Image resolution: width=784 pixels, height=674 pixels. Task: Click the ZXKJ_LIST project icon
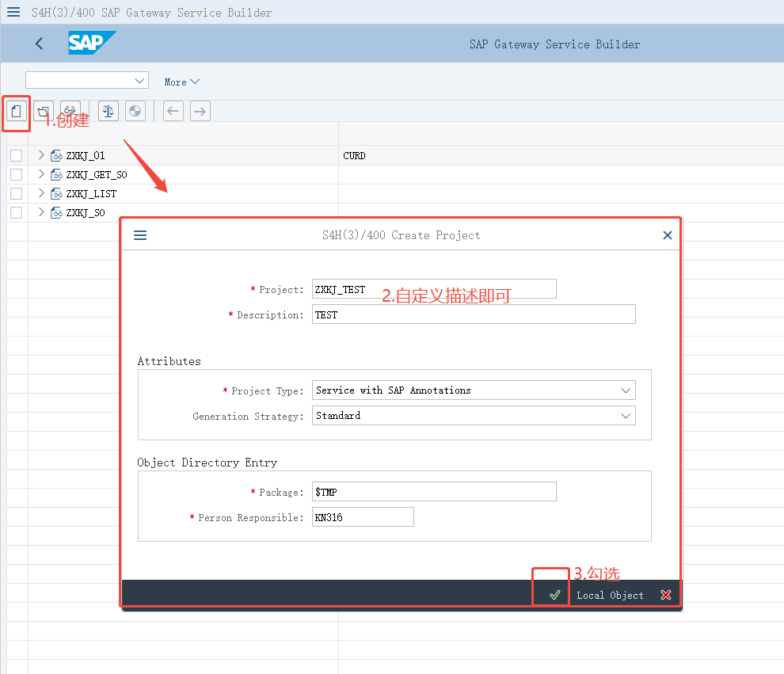pos(56,193)
